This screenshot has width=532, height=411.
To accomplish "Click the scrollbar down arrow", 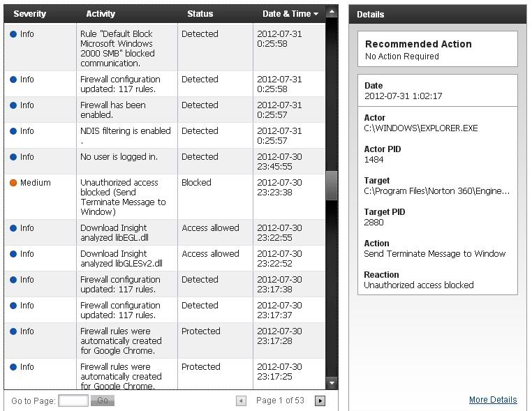I will click(x=332, y=383).
